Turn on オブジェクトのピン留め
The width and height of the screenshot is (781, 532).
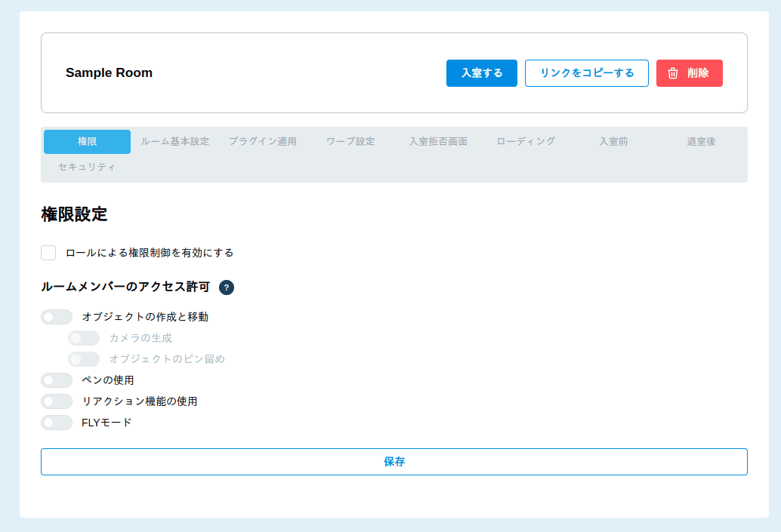pyautogui.click(x=84, y=359)
